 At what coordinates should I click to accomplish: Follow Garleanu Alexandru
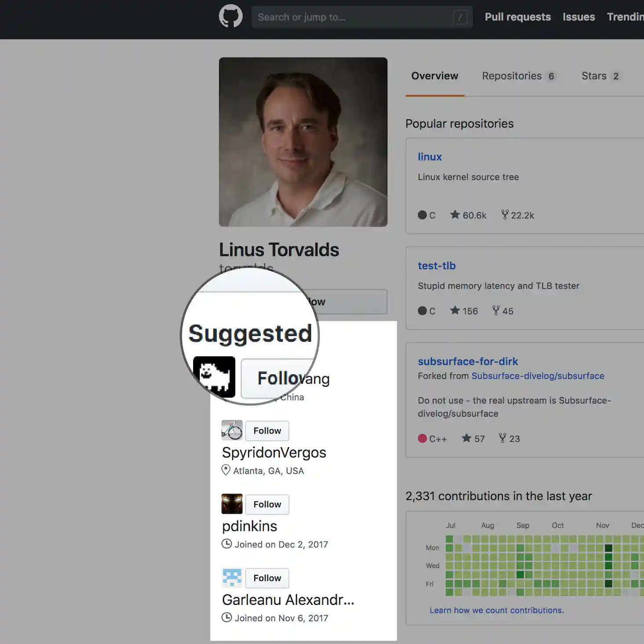(x=267, y=578)
